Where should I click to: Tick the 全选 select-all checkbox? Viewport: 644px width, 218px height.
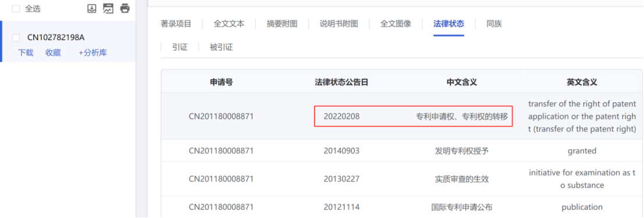point(16,9)
